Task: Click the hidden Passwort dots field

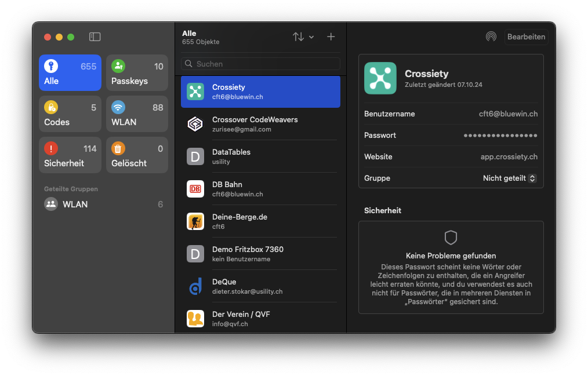Action: [500, 135]
